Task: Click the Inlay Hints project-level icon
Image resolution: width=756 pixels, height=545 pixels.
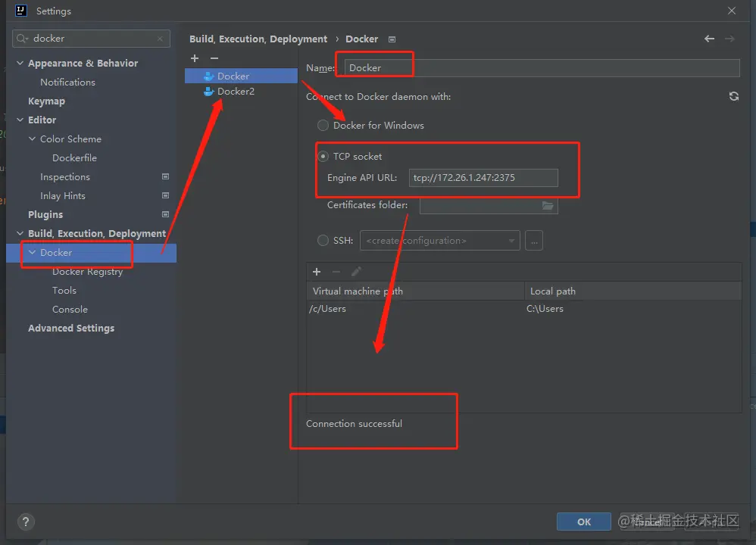Action: [x=165, y=195]
